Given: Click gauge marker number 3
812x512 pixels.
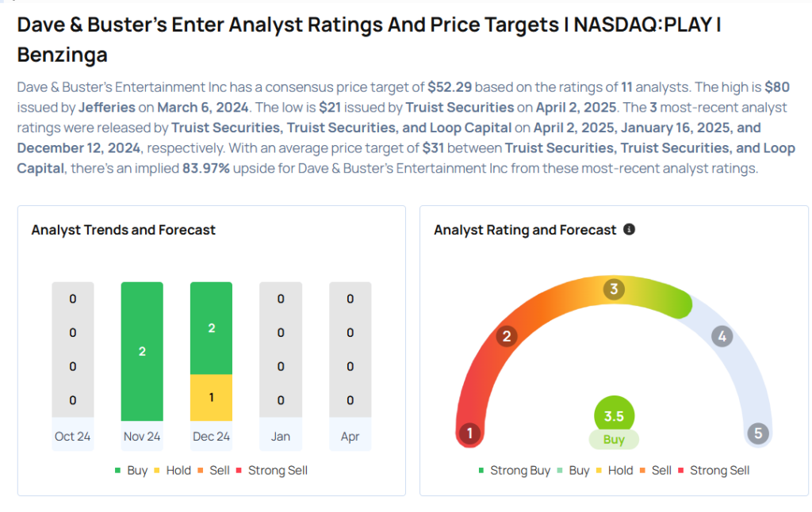Looking at the screenshot, I should (613, 289).
